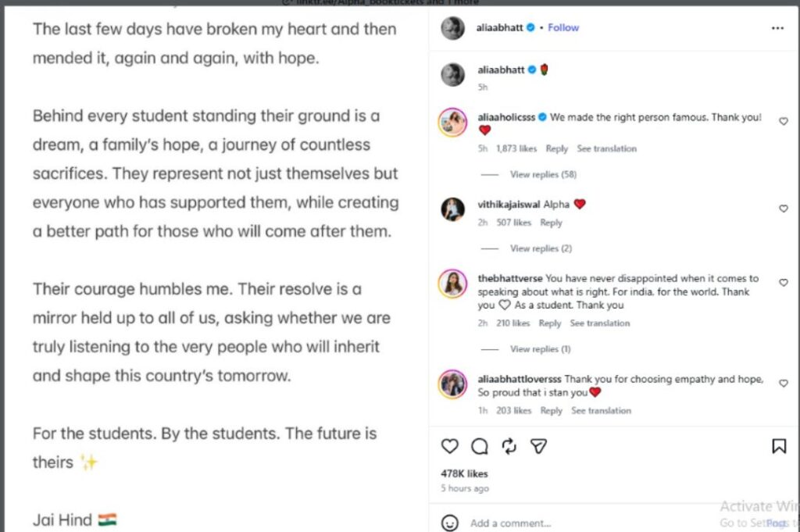This screenshot has width=800, height=532.
Task: View the 478K likes list
Action: 464,473
